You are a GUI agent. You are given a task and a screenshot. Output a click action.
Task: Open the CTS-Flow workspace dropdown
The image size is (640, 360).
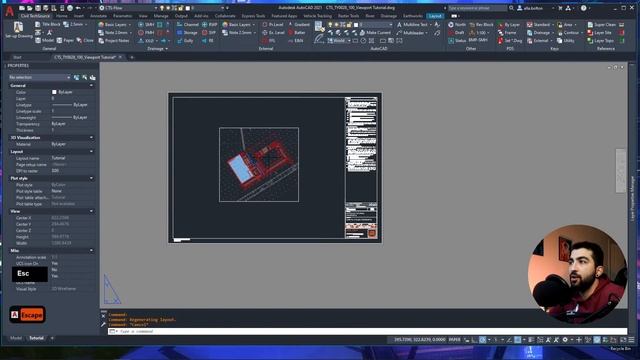pyautogui.click(x=129, y=8)
